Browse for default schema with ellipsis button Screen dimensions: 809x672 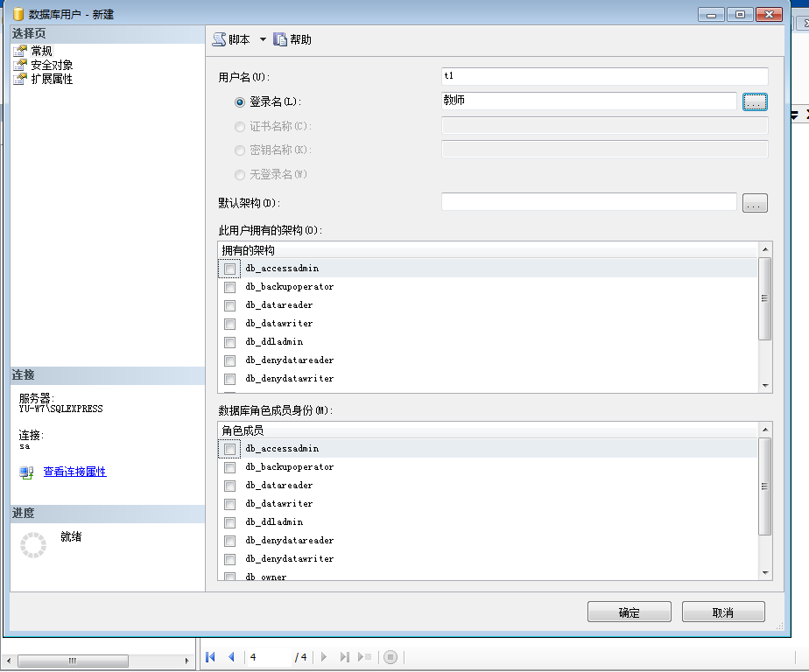pyautogui.click(x=755, y=203)
